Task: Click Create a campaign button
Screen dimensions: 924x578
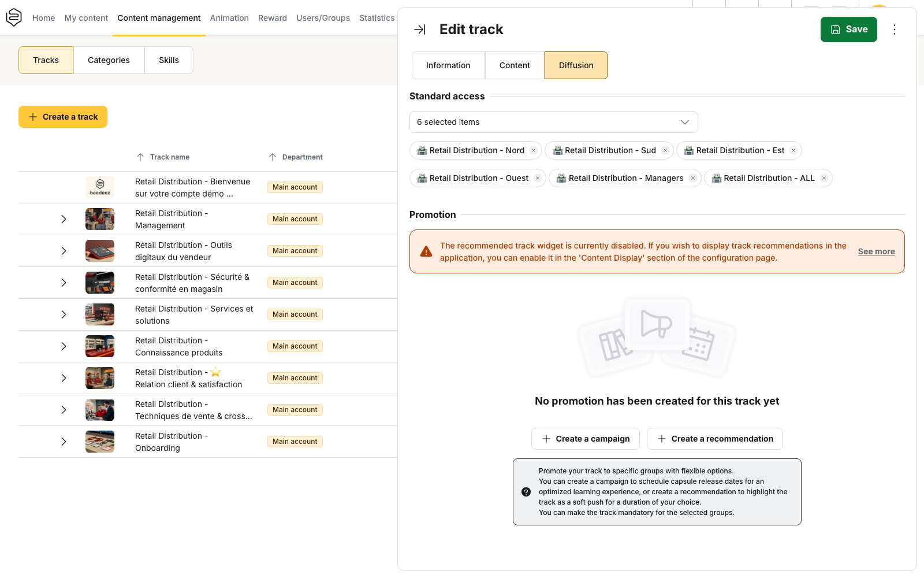Action: click(x=585, y=439)
